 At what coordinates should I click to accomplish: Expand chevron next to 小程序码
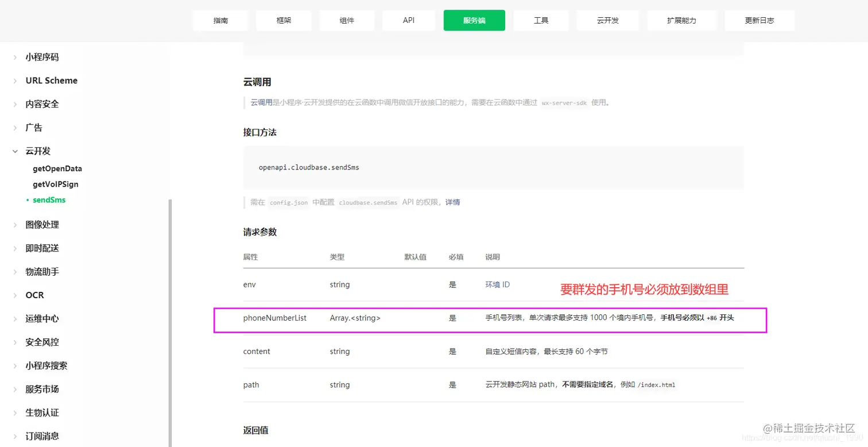coord(15,57)
